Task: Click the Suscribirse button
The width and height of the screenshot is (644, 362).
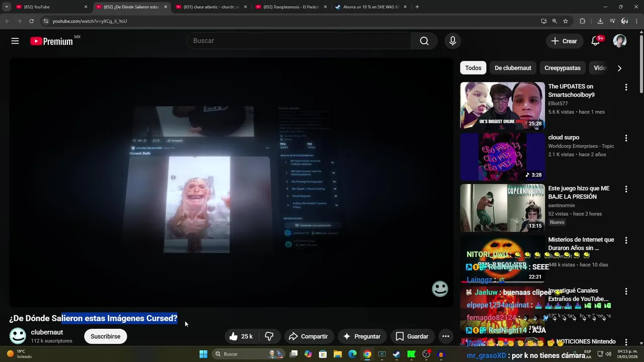Action: 106,336
